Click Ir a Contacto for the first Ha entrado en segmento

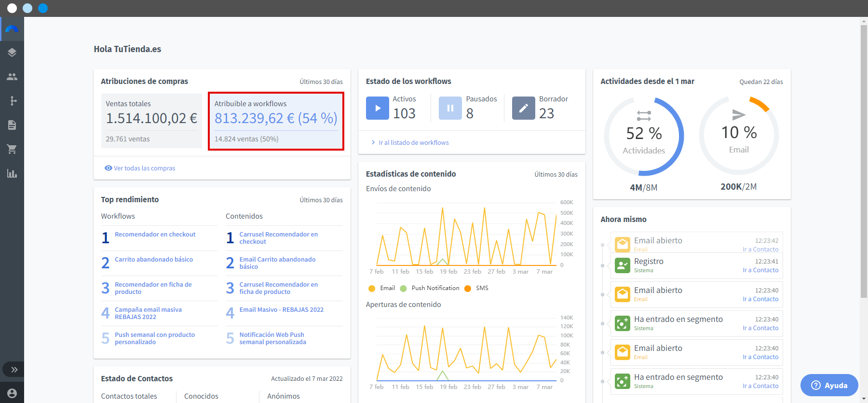click(760, 328)
